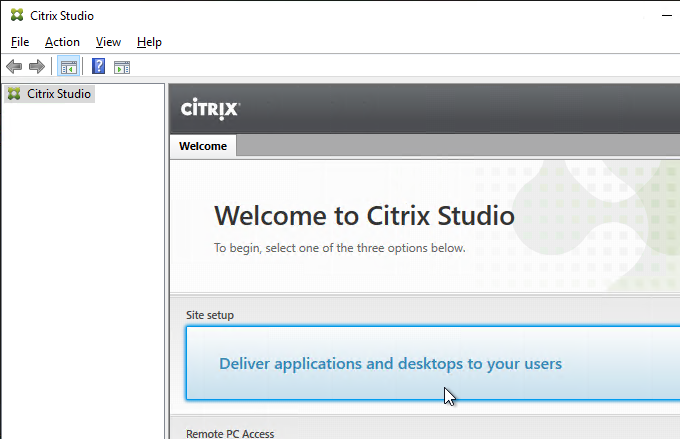Click the Forward arrow toolbar icon
Viewport: 680px width, 439px height.
coord(37,67)
